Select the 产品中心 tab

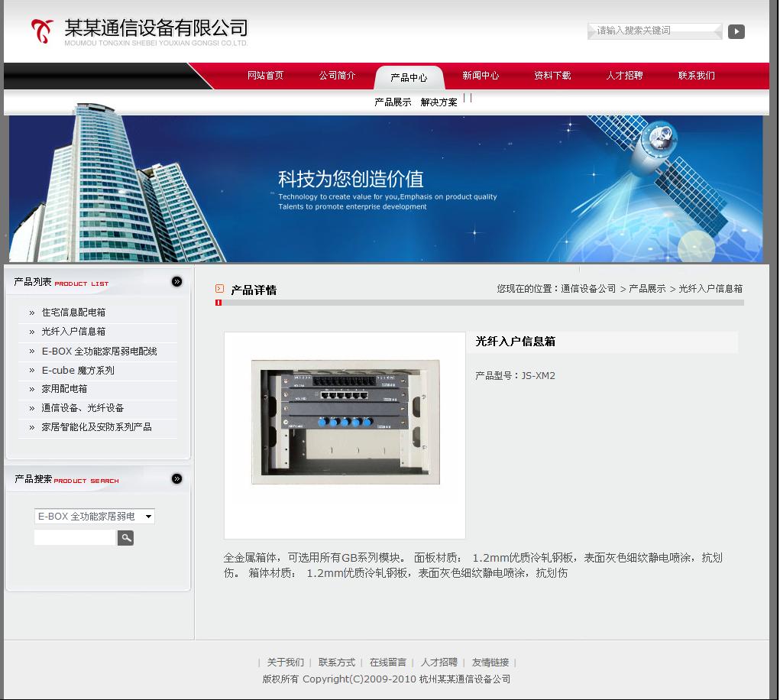409,77
